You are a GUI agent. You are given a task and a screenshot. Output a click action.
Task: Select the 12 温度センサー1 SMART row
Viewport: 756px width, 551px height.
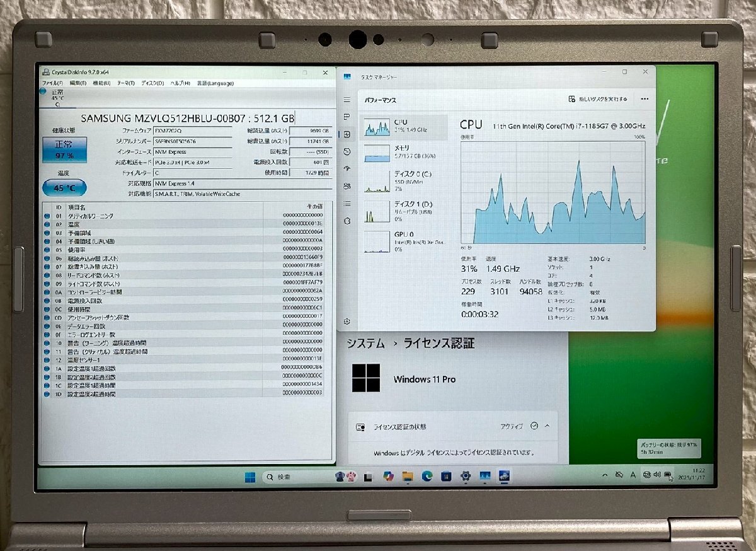click(187, 360)
